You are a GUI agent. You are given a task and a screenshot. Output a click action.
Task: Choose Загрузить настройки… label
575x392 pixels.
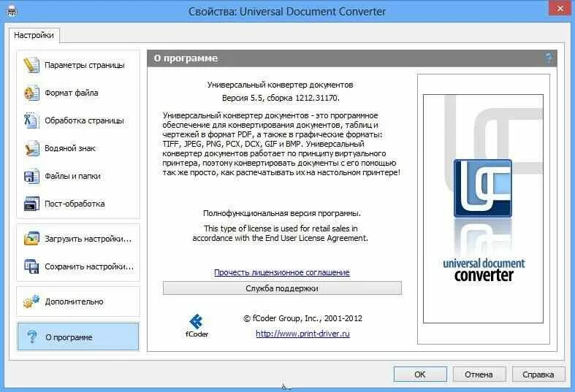[x=88, y=239]
